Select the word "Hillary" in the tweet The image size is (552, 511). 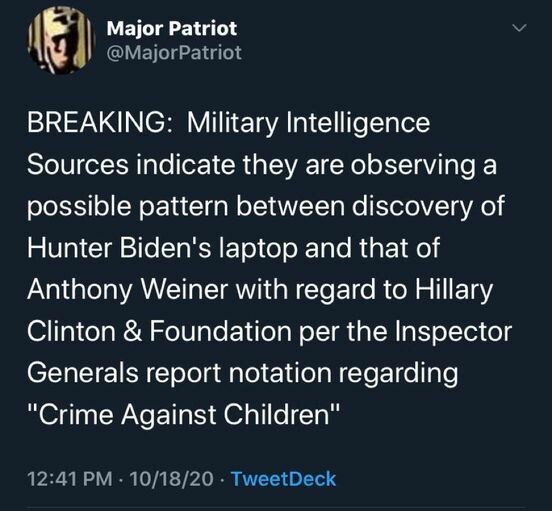454,290
